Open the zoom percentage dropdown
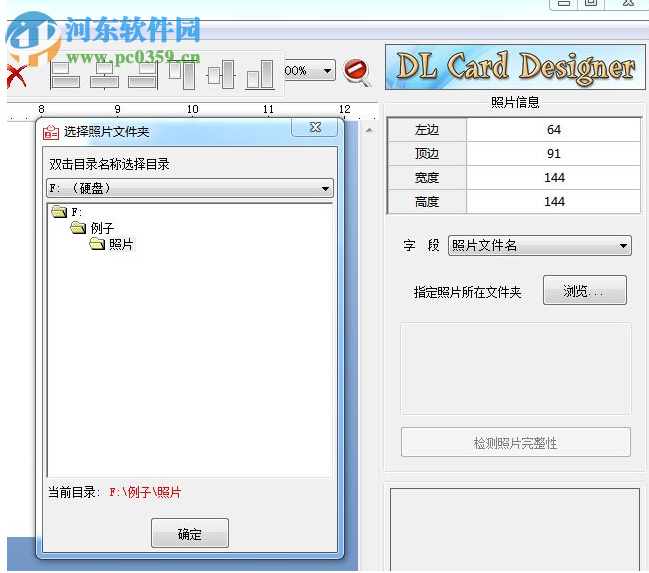Viewport: 649px width, 573px height. (327, 71)
